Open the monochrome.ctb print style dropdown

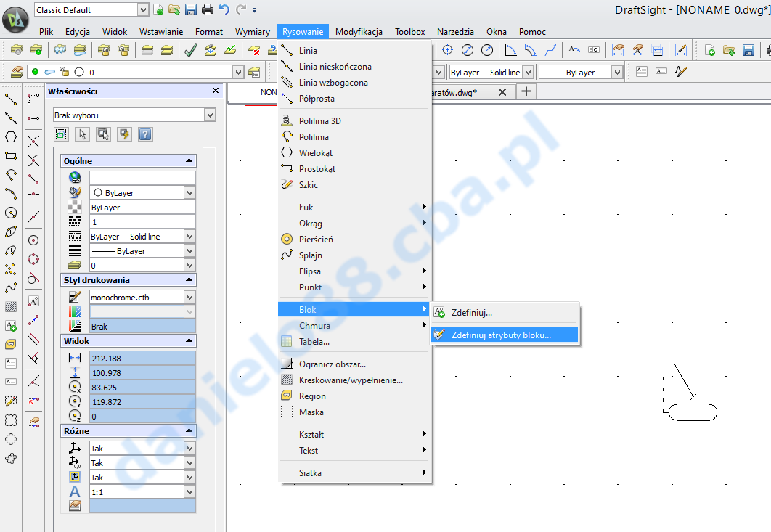pos(189,297)
